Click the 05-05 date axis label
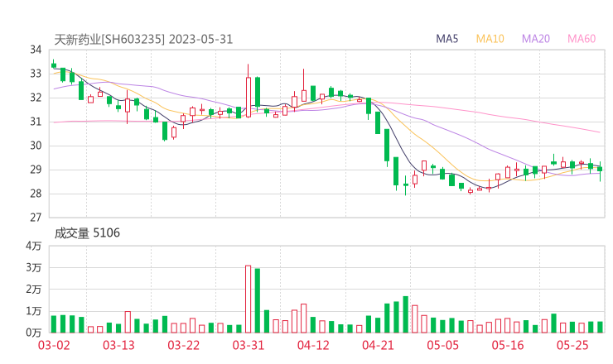Viewport: 613px width, 364px height. click(443, 345)
